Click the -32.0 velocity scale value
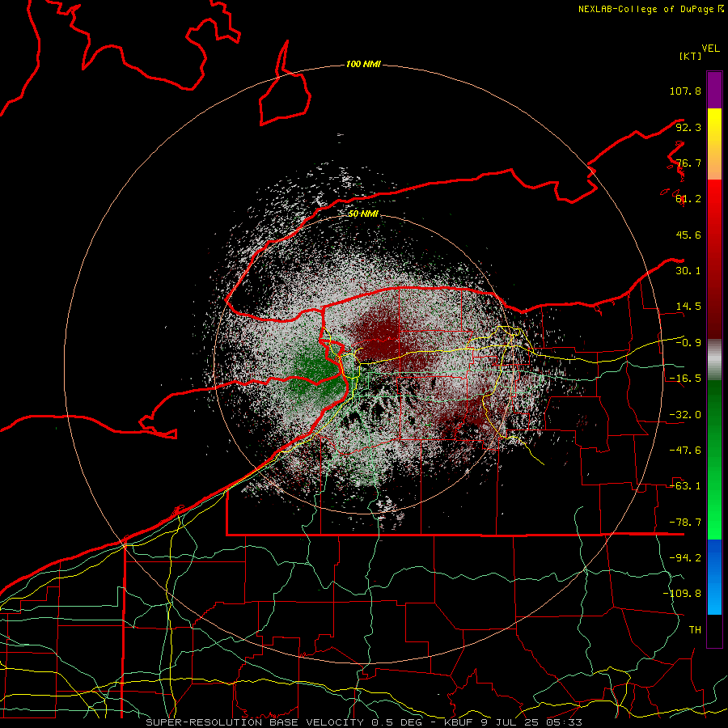Viewport: 728px width, 728px height. pyautogui.click(x=685, y=415)
